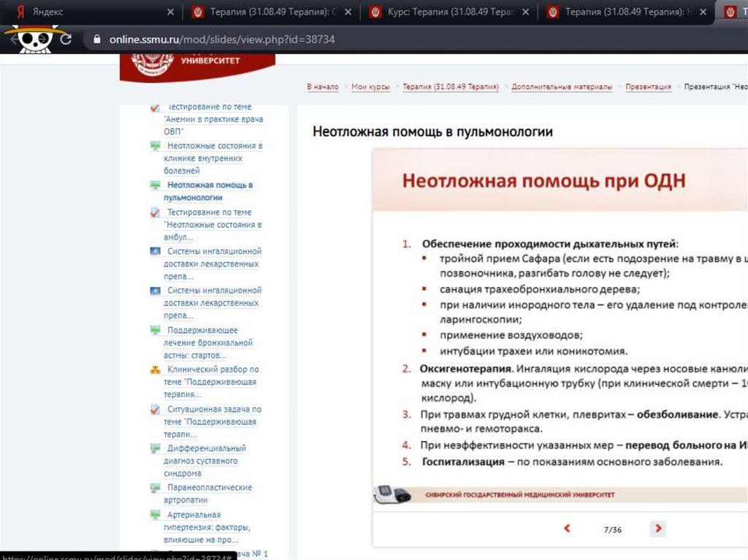This screenshot has height=560, width=748.
Task: Open Артериальная гипертензия: факторы item
Action: click(207, 527)
